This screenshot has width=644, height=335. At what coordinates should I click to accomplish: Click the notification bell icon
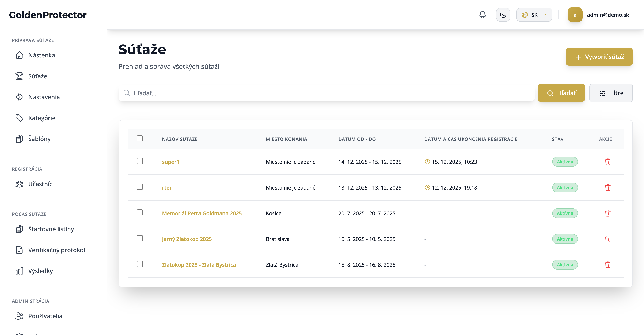482,15
